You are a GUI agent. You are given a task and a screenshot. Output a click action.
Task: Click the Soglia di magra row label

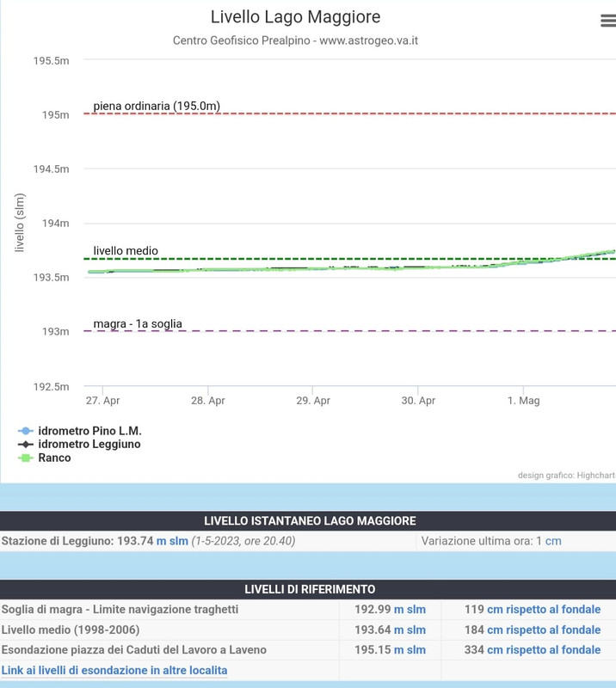(x=120, y=610)
